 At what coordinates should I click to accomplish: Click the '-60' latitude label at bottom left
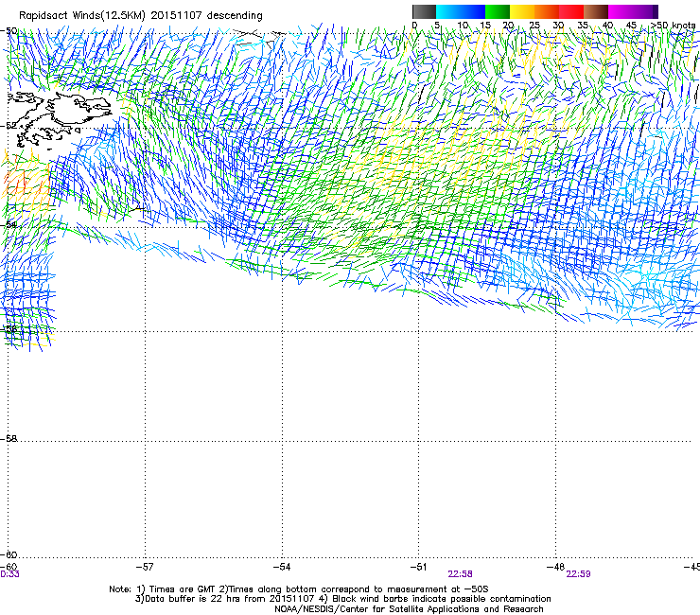(x=9, y=554)
